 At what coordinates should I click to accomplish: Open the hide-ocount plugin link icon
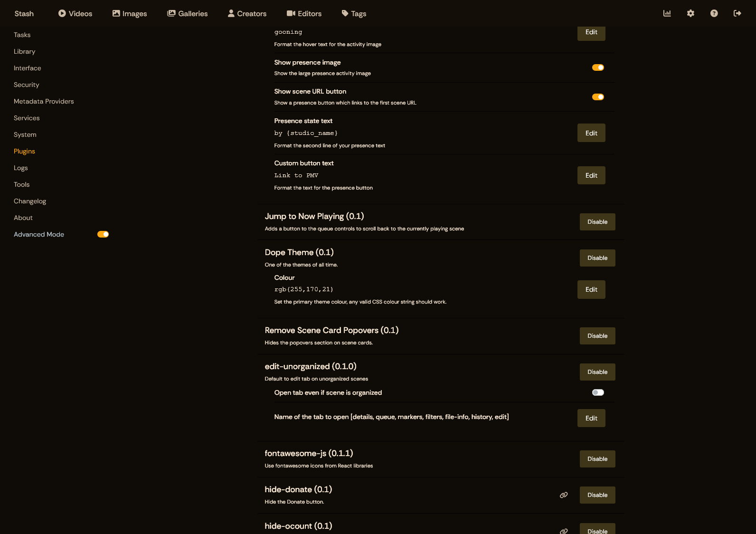click(564, 531)
